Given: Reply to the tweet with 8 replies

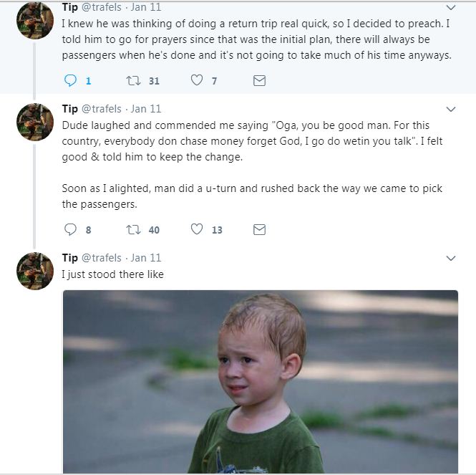Looking at the screenshot, I should [x=70, y=230].
